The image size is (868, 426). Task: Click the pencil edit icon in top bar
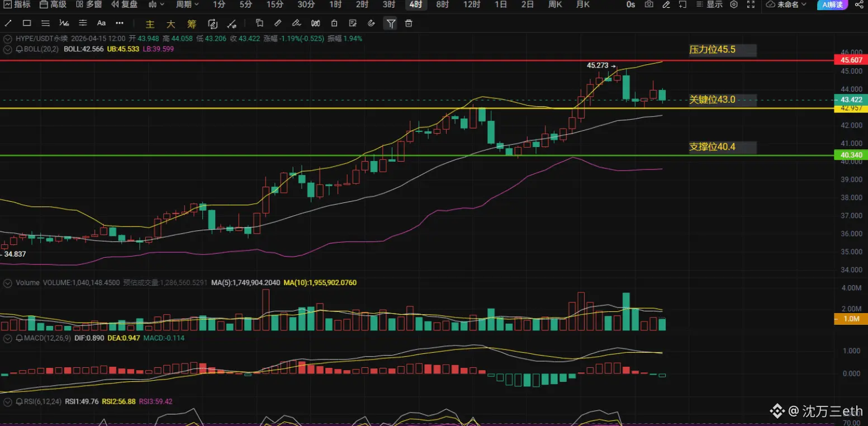tap(666, 4)
